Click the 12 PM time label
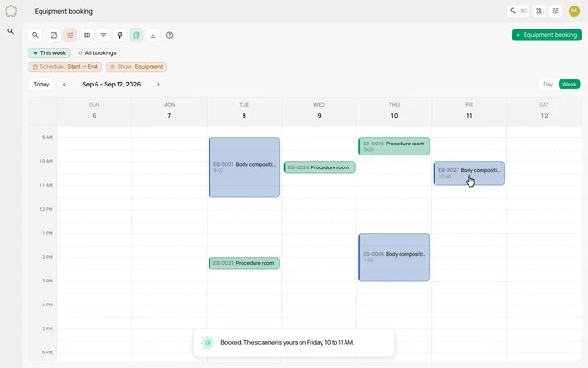 [x=46, y=209]
